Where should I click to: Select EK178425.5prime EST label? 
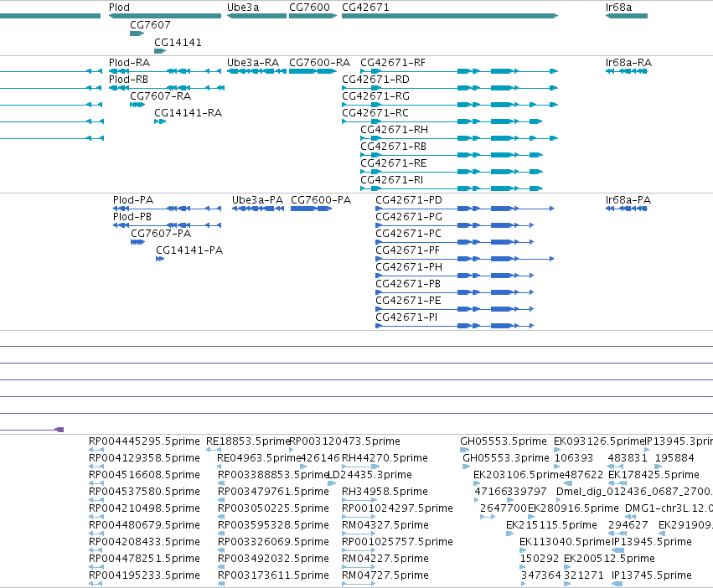click(x=654, y=475)
